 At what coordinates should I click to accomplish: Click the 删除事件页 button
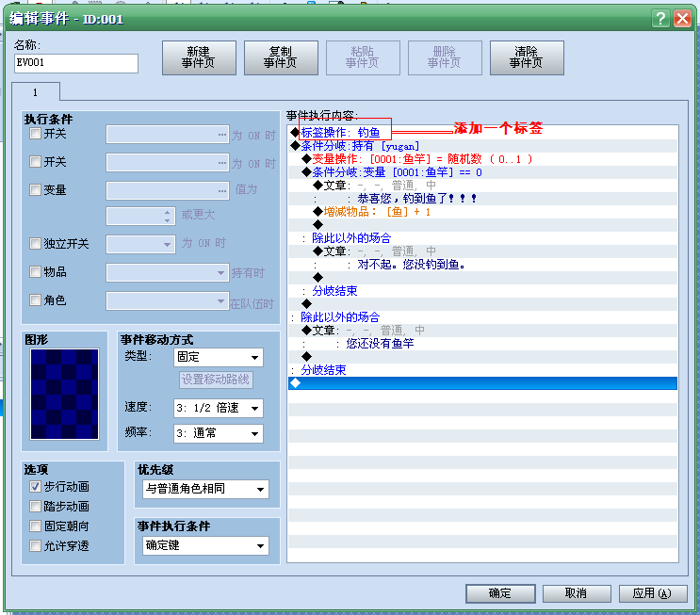click(x=445, y=57)
